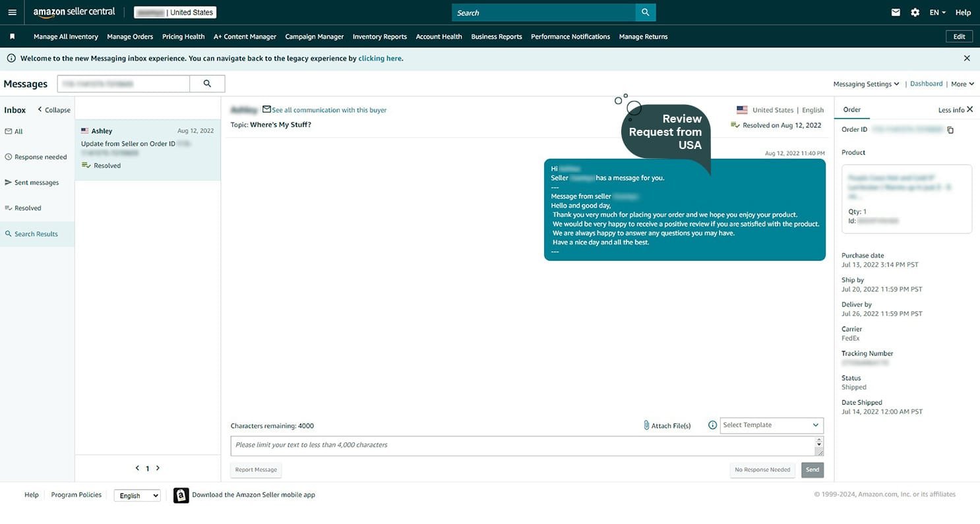This screenshot has width=980, height=524.
Task: Open Response needed inbox folder
Action: pos(40,157)
